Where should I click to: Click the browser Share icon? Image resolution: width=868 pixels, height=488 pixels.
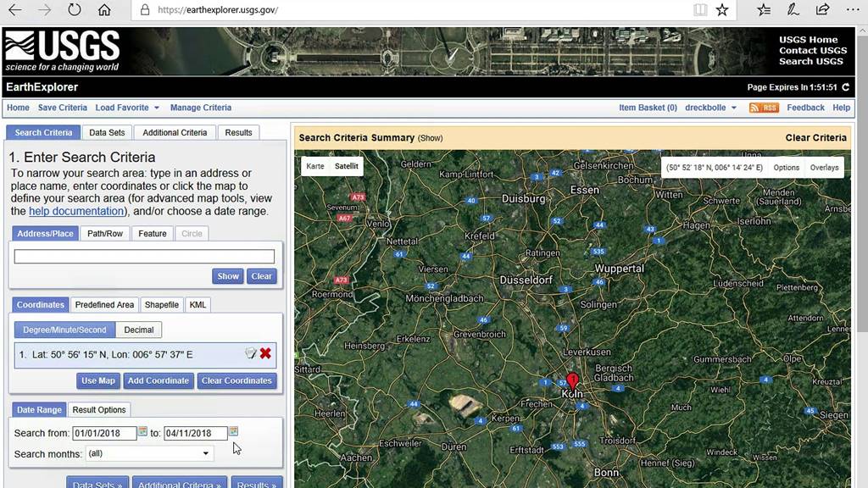point(822,10)
